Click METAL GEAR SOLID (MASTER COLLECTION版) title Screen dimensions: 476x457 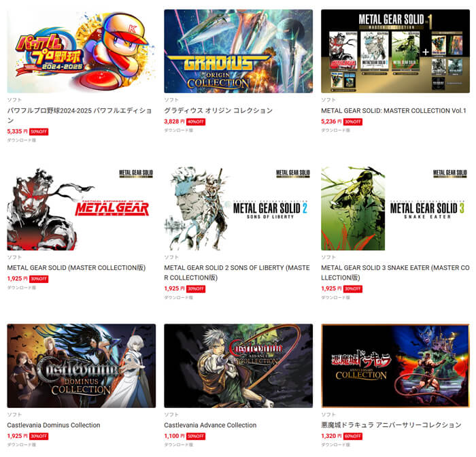coord(76,268)
